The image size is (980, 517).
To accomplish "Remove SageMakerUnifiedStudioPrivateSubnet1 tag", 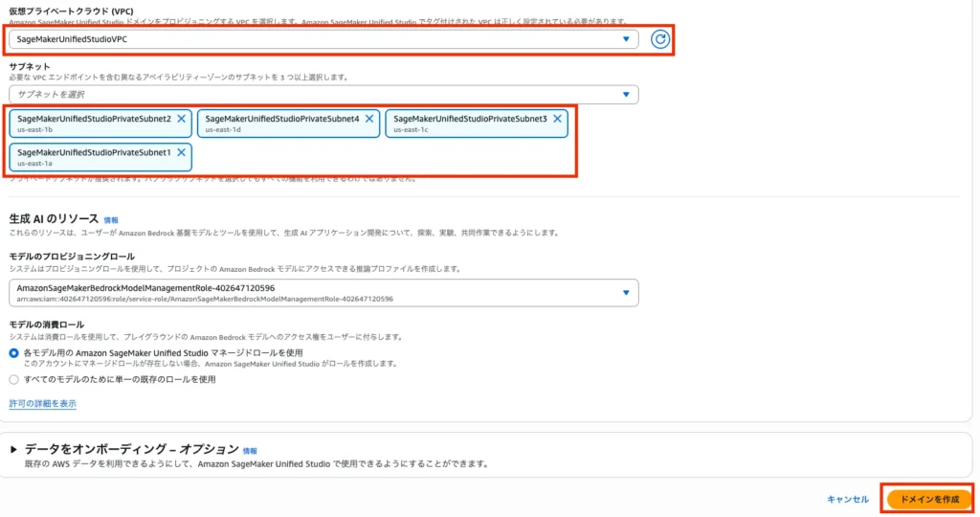I will pos(181,152).
